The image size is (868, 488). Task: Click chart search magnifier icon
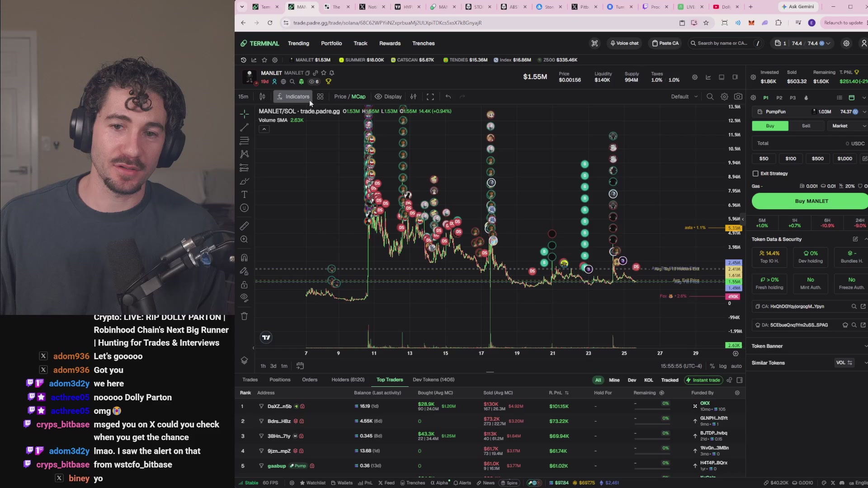pos(710,97)
